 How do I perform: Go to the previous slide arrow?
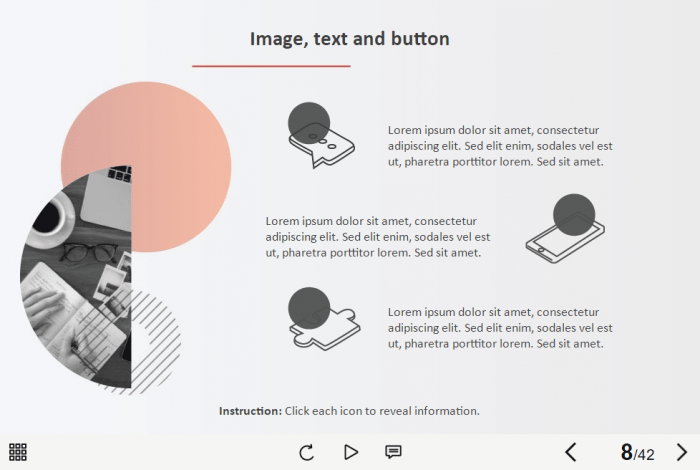click(571, 452)
